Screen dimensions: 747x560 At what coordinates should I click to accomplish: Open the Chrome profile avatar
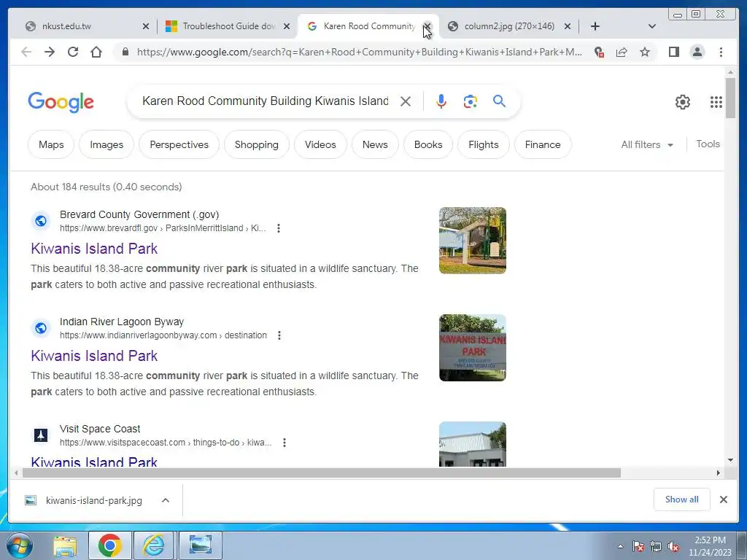point(697,52)
